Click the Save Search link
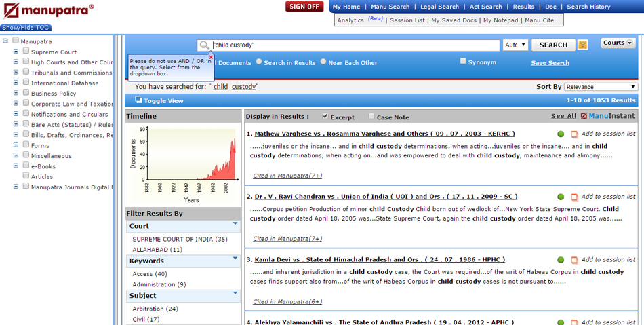Viewport: 644px width, 325px height. point(550,63)
